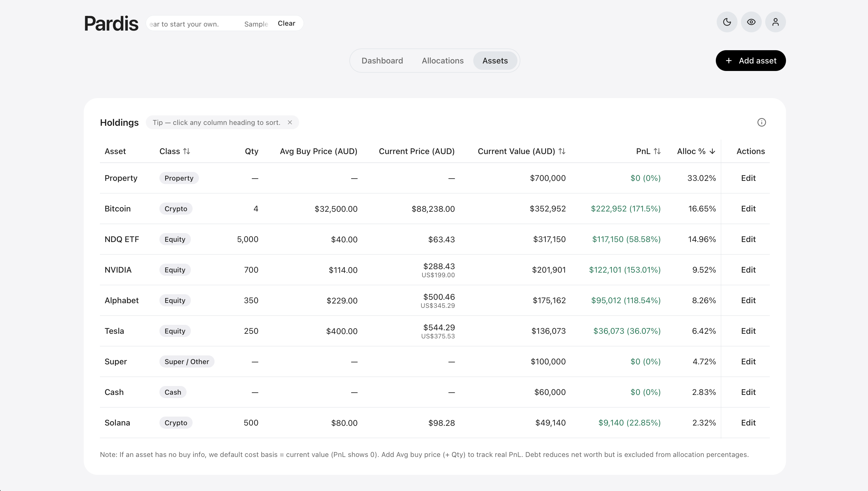Click the Super / Other class badge
868x491 pixels.
[187, 361]
